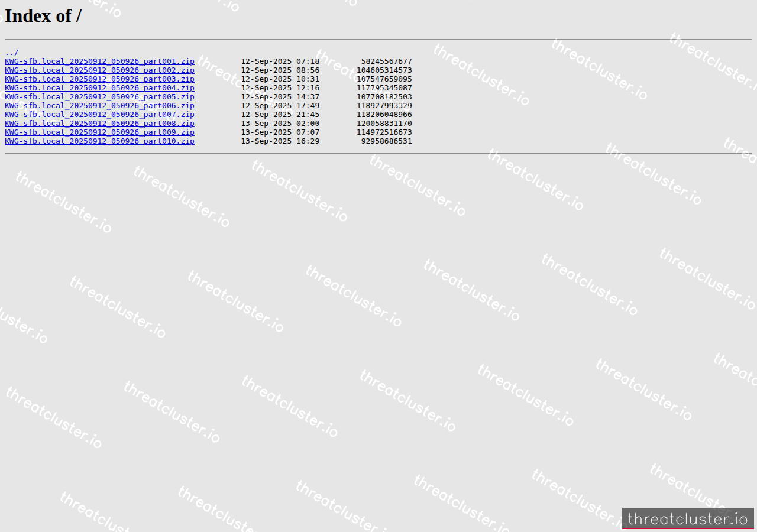757x532 pixels.
Task: Select the timestamp 12-Sep-2025 08:56
Action: (280, 70)
